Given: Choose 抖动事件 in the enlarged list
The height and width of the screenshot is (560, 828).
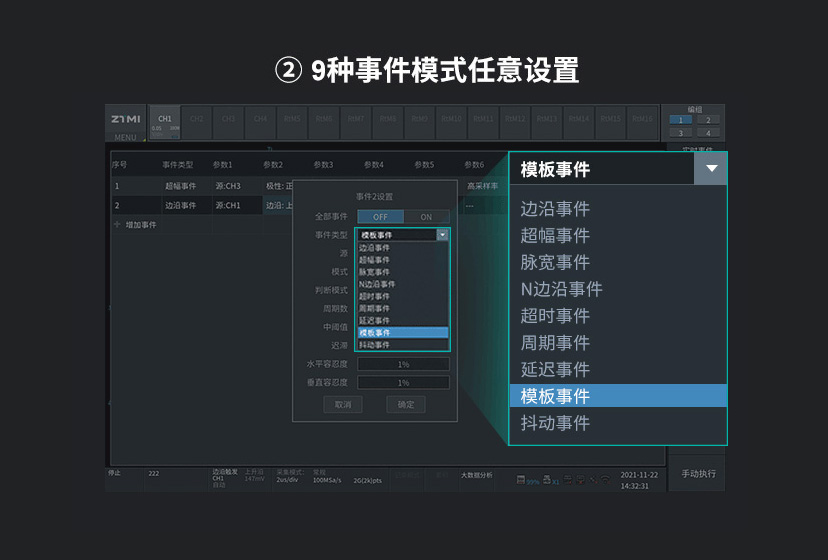Looking at the screenshot, I should click(556, 423).
